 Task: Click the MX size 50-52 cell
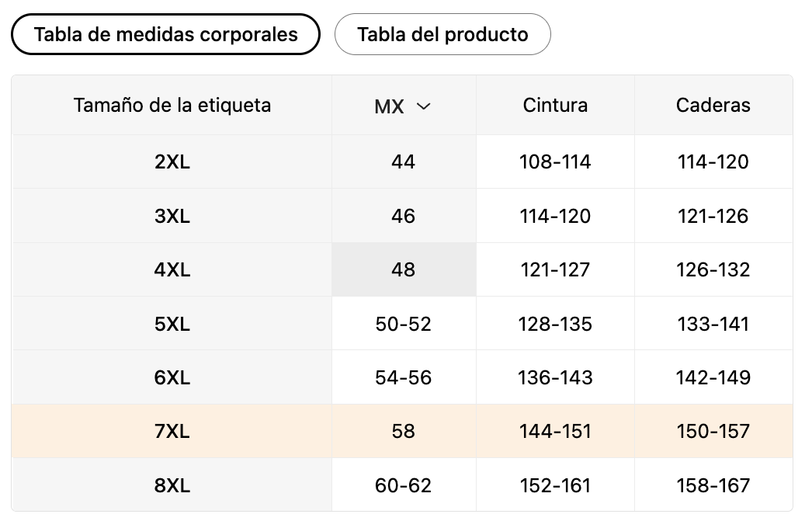click(x=404, y=324)
